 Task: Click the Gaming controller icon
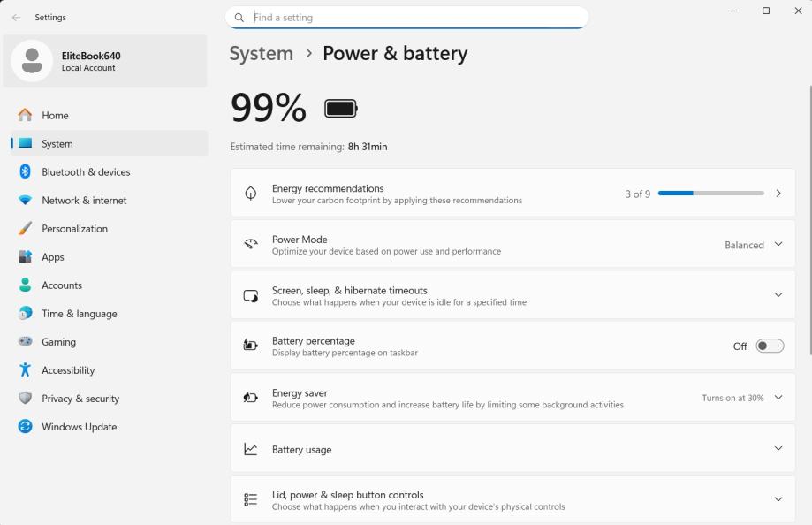pos(25,342)
